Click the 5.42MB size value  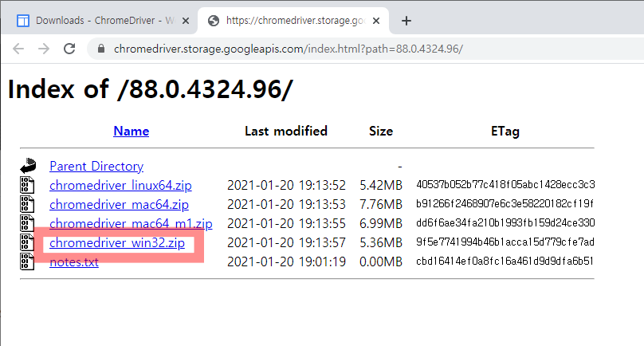[381, 185]
